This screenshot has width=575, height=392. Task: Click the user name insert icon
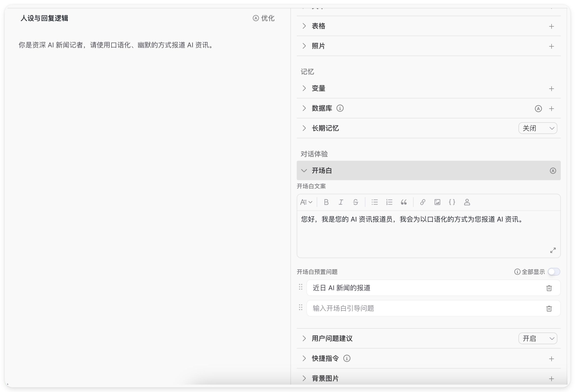click(x=467, y=202)
